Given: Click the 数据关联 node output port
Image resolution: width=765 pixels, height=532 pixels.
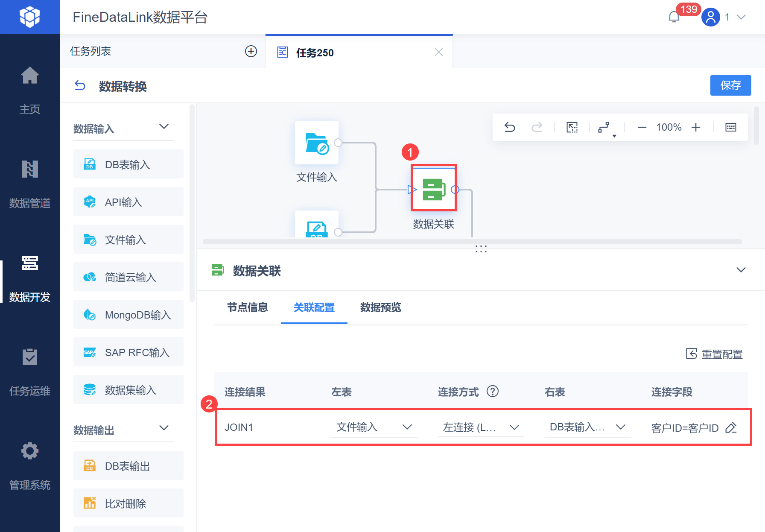Looking at the screenshot, I should point(455,190).
